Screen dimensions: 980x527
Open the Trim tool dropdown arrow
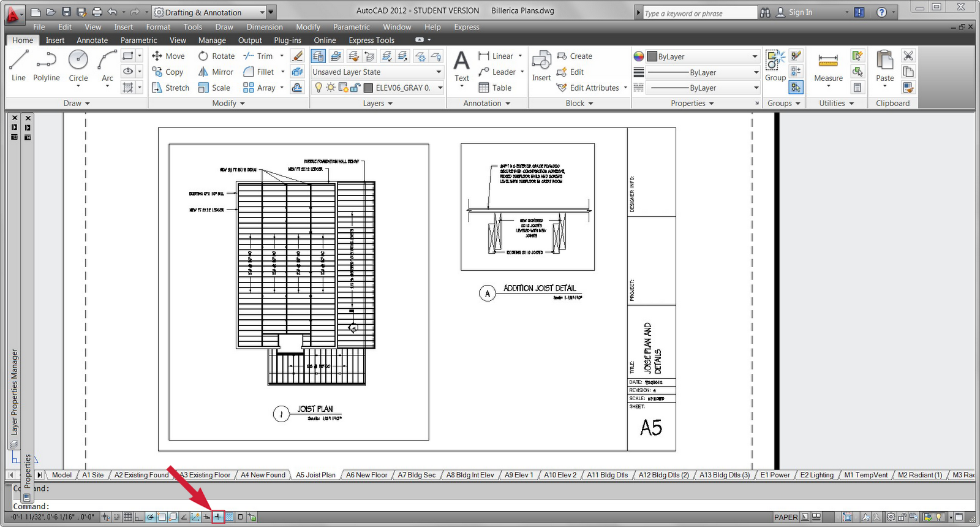(282, 56)
